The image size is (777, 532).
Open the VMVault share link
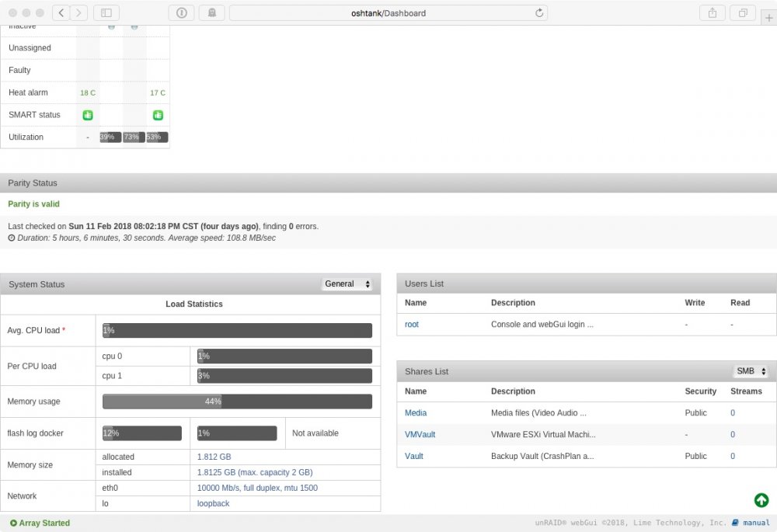pyautogui.click(x=420, y=434)
